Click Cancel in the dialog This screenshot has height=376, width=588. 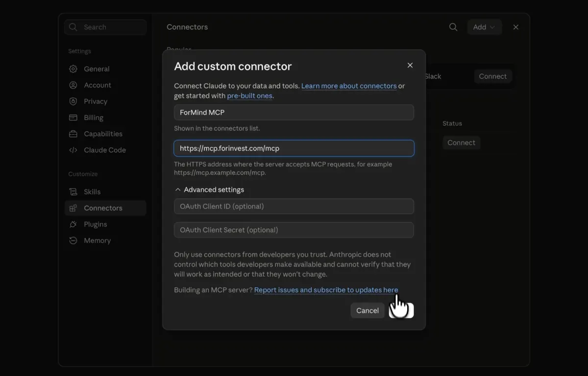click(x=367, y=310)
